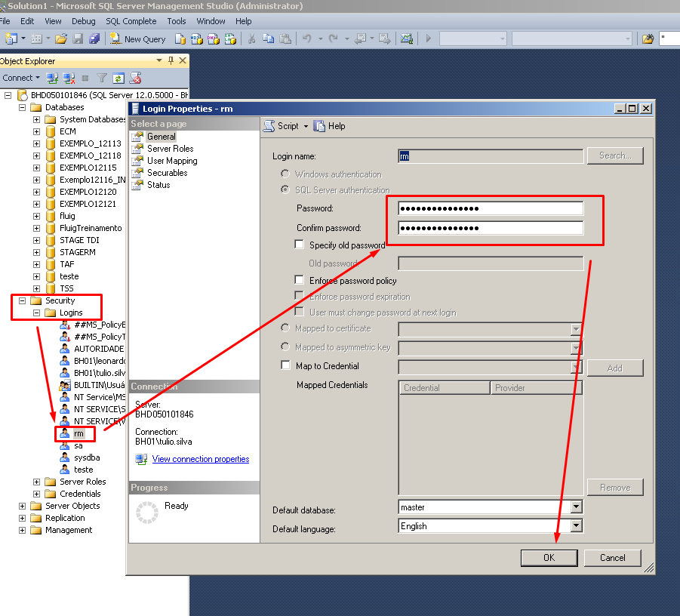This screenshot has width=680, height=616.
Task: Click the Password input field
Action: pos(491,208)
